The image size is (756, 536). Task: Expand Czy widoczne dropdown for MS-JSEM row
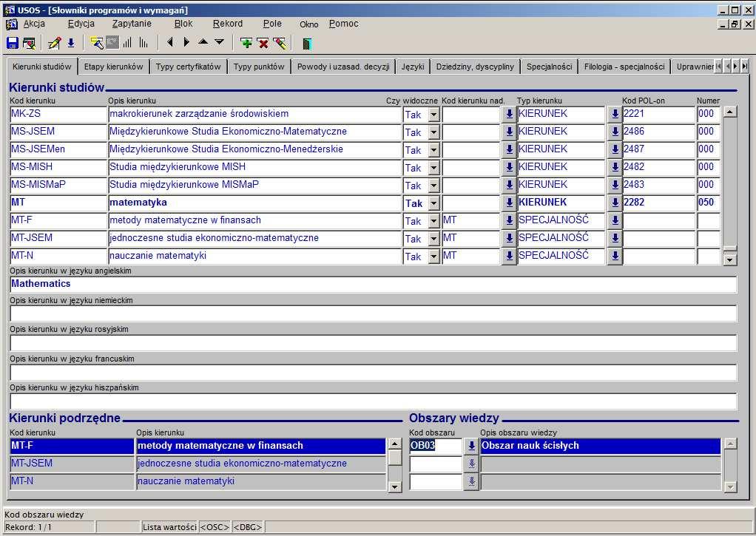(434, 132)
